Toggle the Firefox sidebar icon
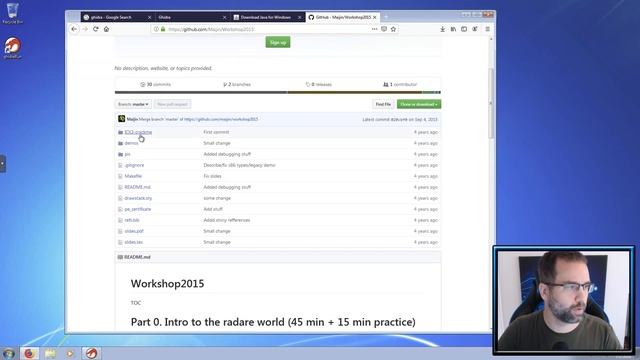This screenshot has height=360, width=640. [464, 29]
